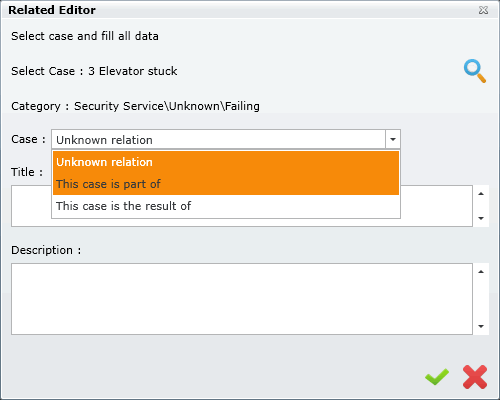Click Description scroll up arrow
Viewport: 500px width, 400px height.
481,272
